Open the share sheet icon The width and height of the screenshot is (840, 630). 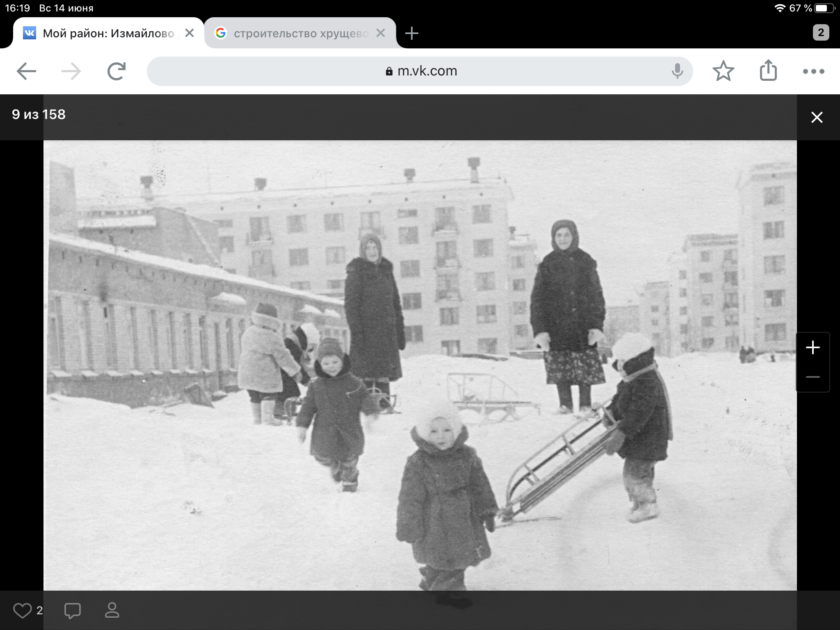768,71
